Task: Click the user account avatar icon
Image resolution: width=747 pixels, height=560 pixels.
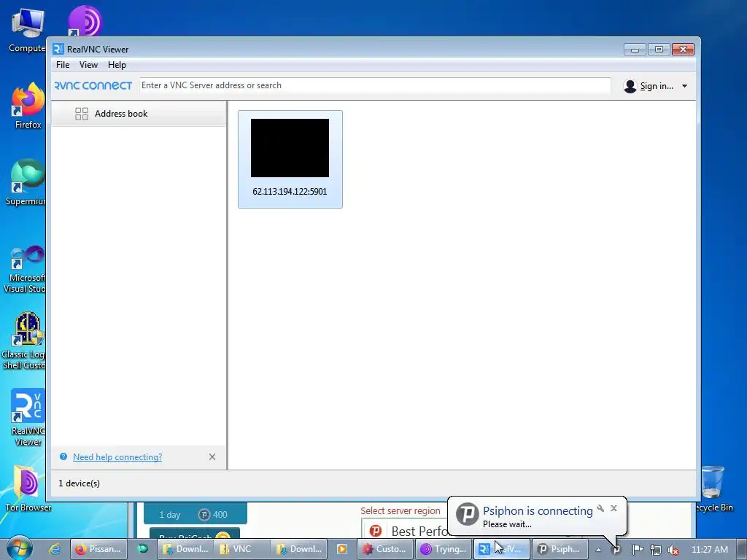Action: pos(630,86)
